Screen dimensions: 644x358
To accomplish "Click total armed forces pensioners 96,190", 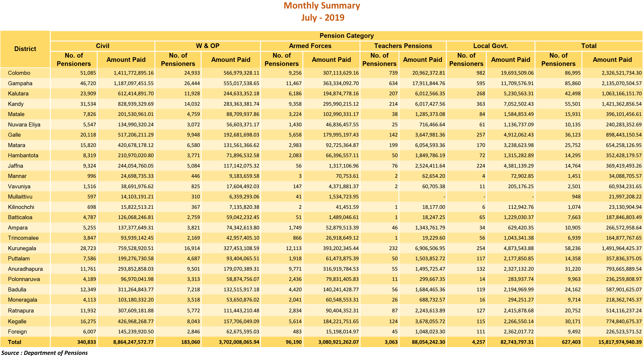I will pyautogui.click(x=294, y=342).
